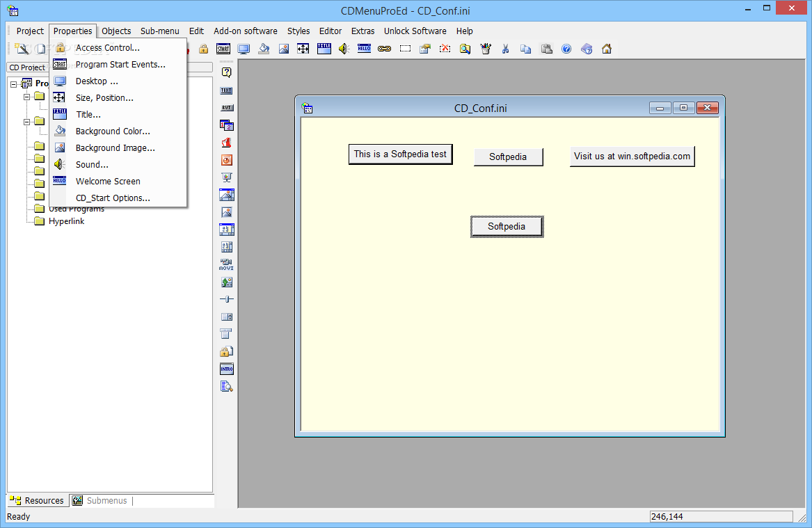Click the question mark speech bubble tool
Image resolution: width=812 pixels, height=528 pixels.
pyautogui.click(x=226, y=72)
